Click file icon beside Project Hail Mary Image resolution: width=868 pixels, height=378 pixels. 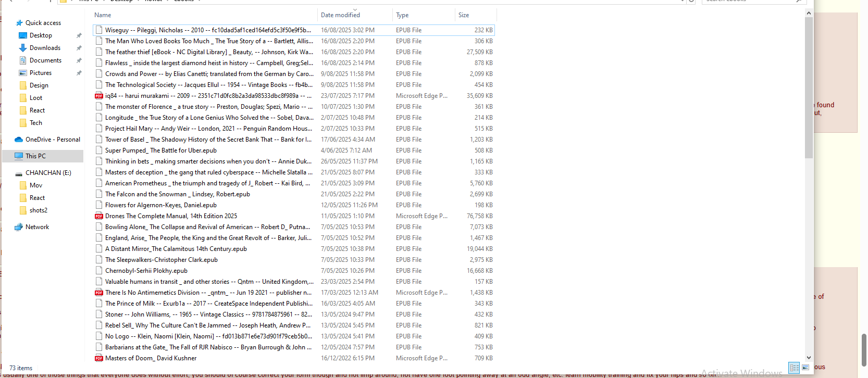(x=99, y=129)
